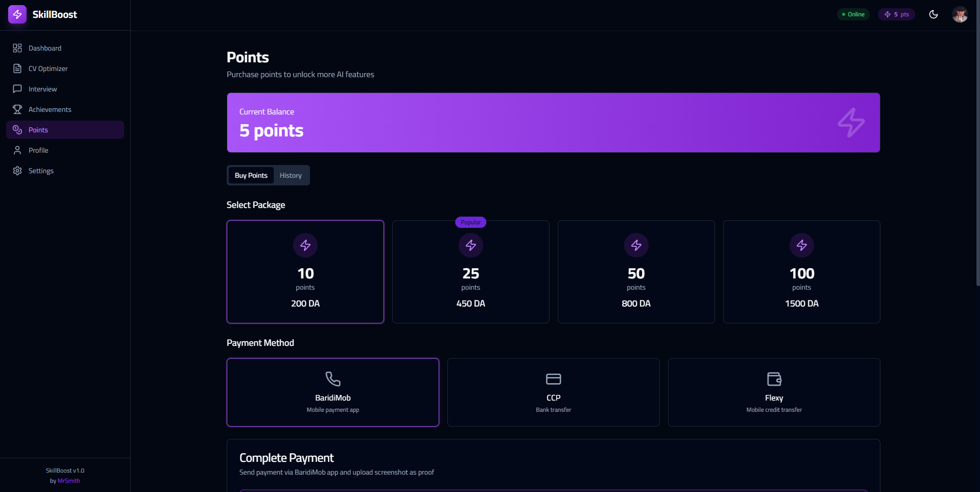980x492 pixels.
Task: Select the Buy Points tab
Action: [251, 175]
